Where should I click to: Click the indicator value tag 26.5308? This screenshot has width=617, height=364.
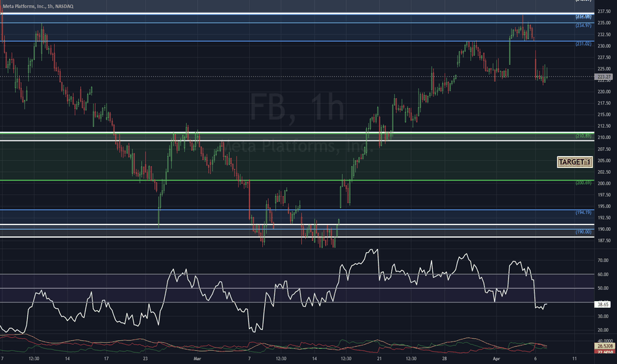604,346
